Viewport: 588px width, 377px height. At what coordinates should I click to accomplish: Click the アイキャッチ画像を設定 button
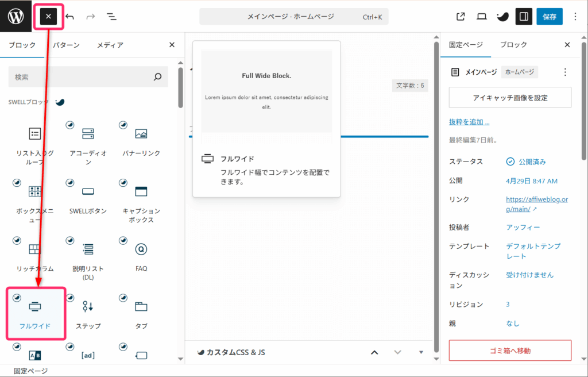pyautogui.click(x=510, y=98)
